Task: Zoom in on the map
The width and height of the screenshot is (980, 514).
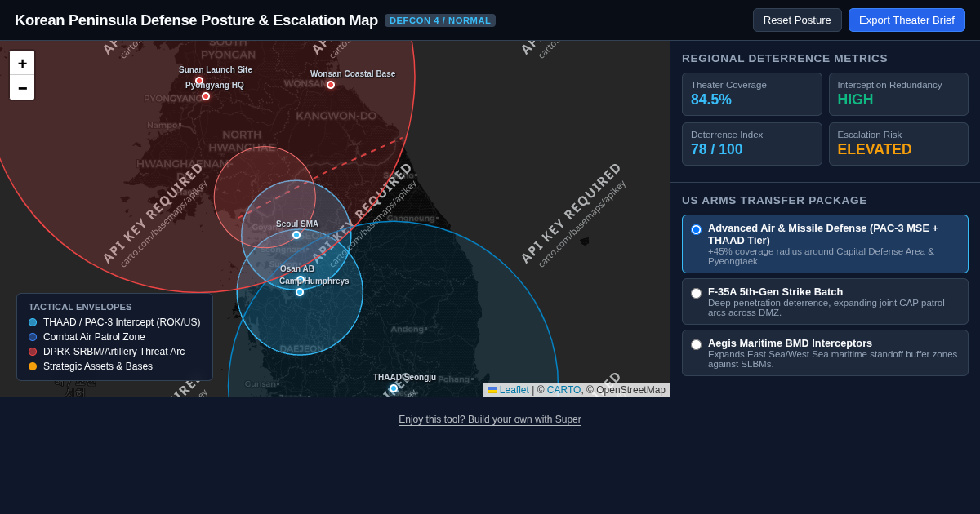Action: pyautogui.click(x=22, y=63)
